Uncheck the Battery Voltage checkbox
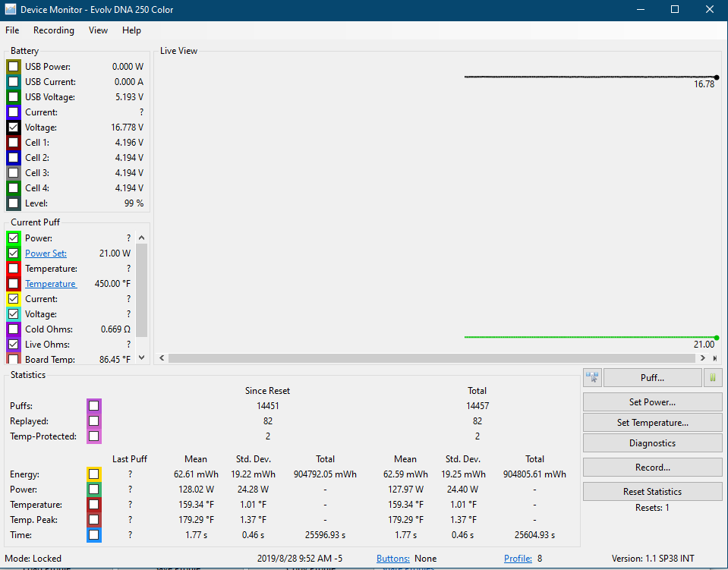The height and width of the screenshot is (570, 728). tap(14, 128)
